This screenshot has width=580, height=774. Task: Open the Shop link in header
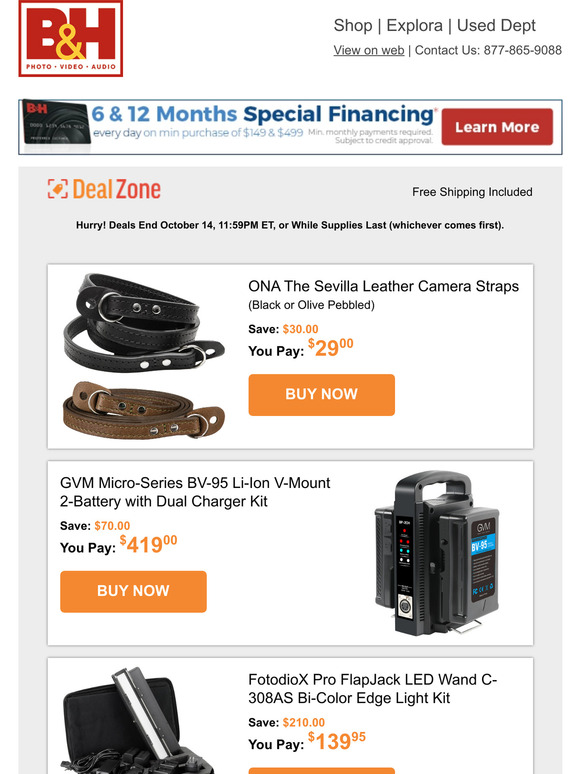click(x=353, y=26)
